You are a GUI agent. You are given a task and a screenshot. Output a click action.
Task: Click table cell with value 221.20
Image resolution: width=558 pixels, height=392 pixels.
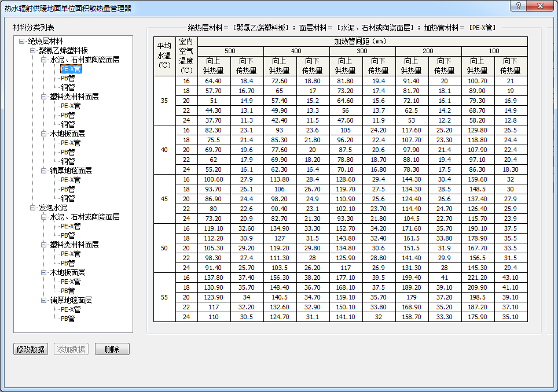pos(478,278)
